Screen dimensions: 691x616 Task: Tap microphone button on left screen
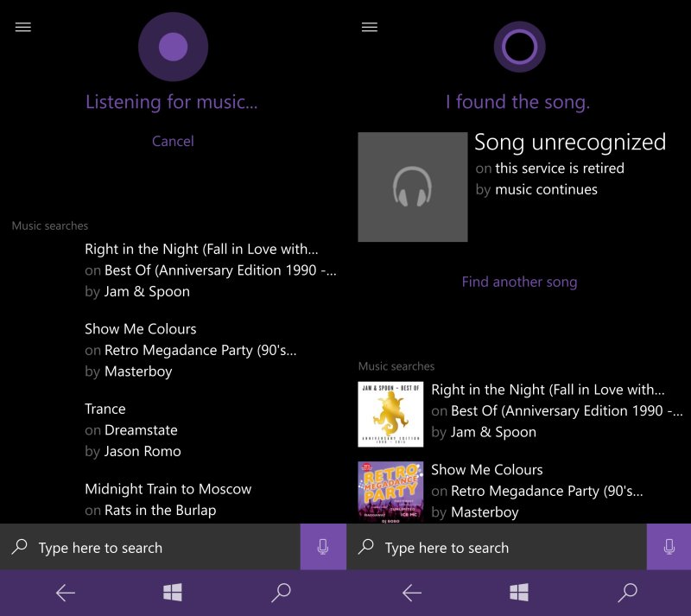point(323,547)
